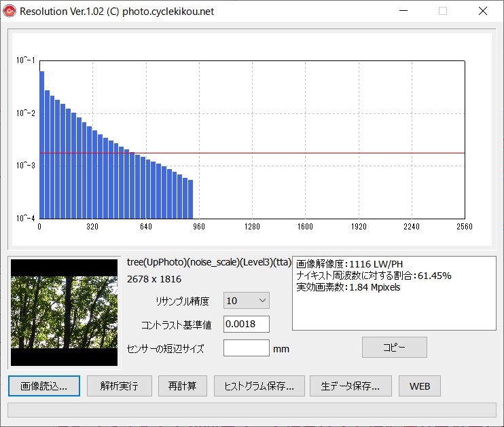The image size is (504, 427).
Task: Click the empty progress bar at bottom
Action: [x=252, y=410]
